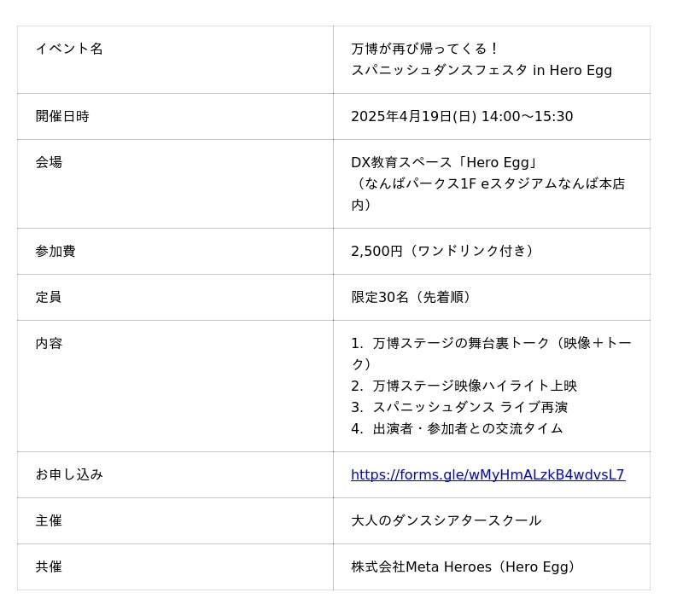The height and width of the screenshot is (616, 683).
Task: Click list item スパニッシュダンス ライブ再演
Action: pos(470,407)
